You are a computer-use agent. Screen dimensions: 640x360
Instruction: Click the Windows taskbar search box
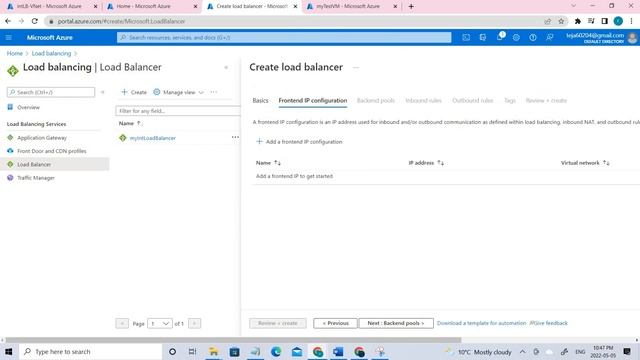point(90,351)
